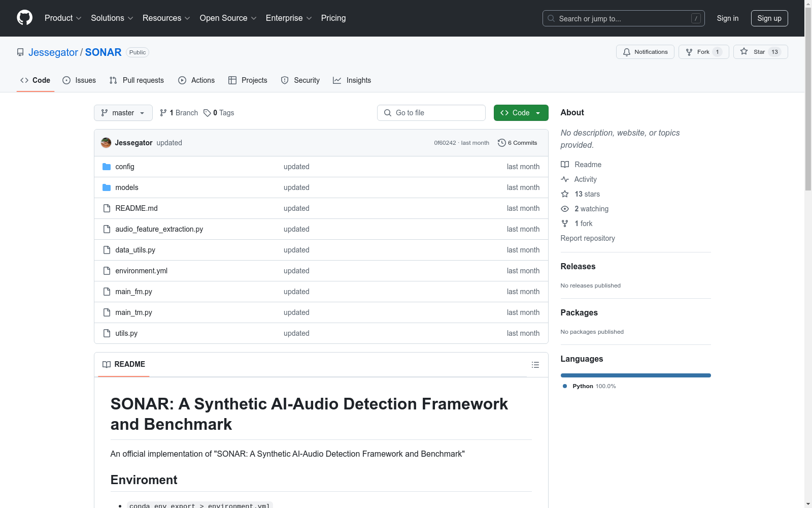Click the eye icon beside 2 watching
Screen dimensions: 812x508
click(x=565, y=209)
